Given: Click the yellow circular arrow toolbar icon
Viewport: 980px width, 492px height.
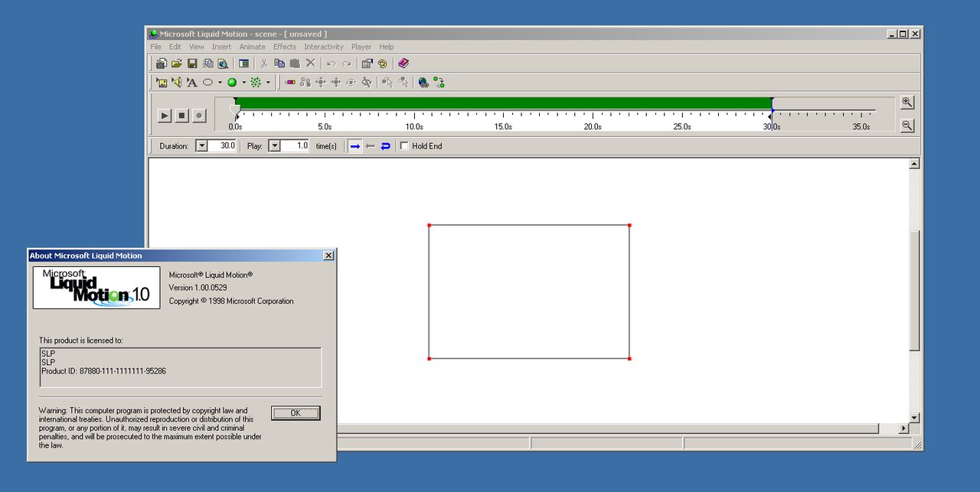Looking at the screenshot, I should pyautogui.click(x=382, y=64).
